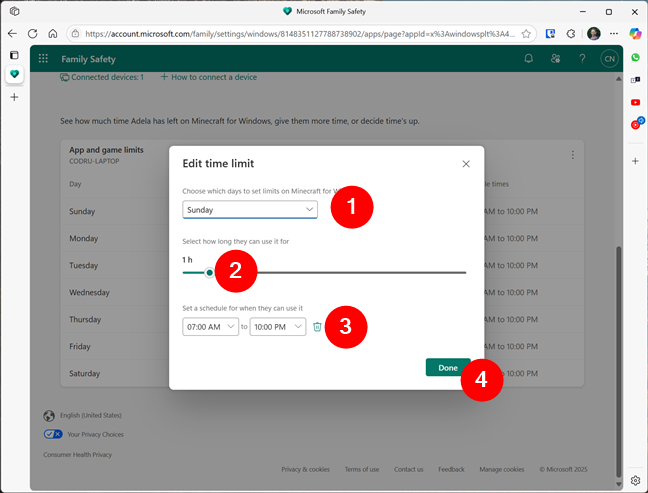Refresh the current page
Screen dimensions: 648x493
click(33, 33)
